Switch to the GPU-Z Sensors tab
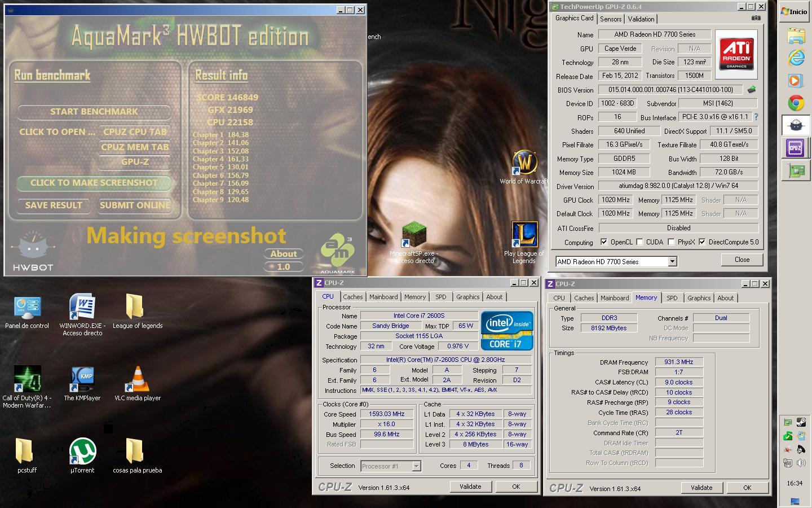812x508 pixels. click(611, 19)
